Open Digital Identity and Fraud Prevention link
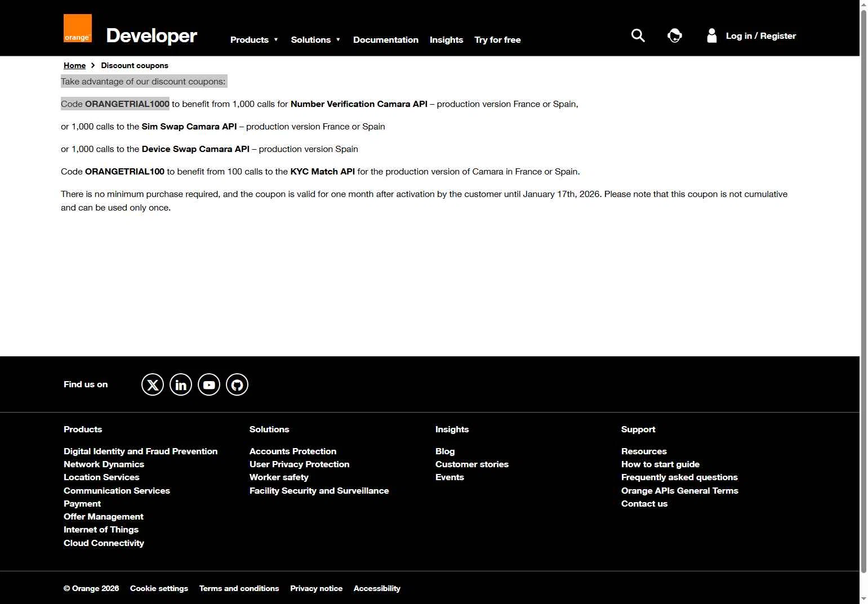The image size is (868, 604). [140, 451]
